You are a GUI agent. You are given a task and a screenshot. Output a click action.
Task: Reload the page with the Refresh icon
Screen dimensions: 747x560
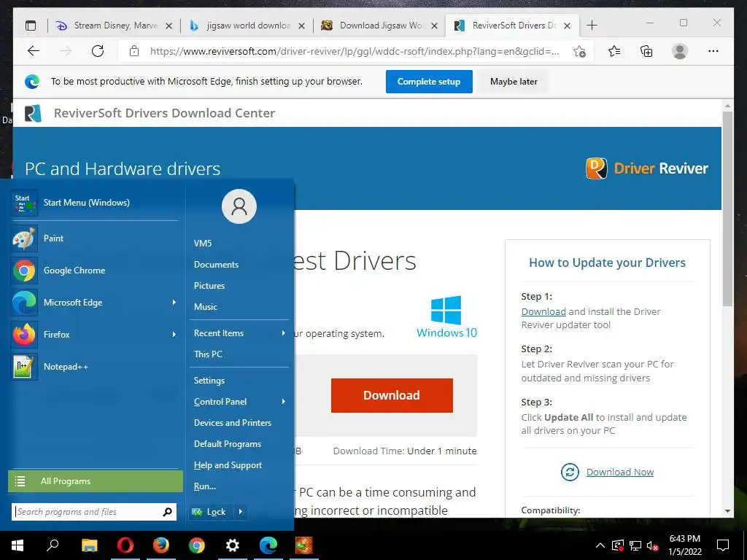(x=98, y=51)
